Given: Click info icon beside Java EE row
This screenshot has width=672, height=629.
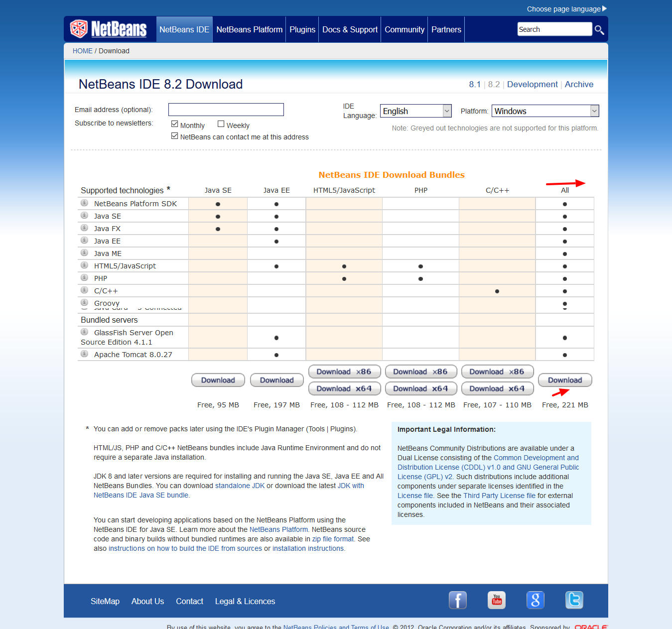Looking at the screenshot, I should pyautogui.click(x=85, y=240).
